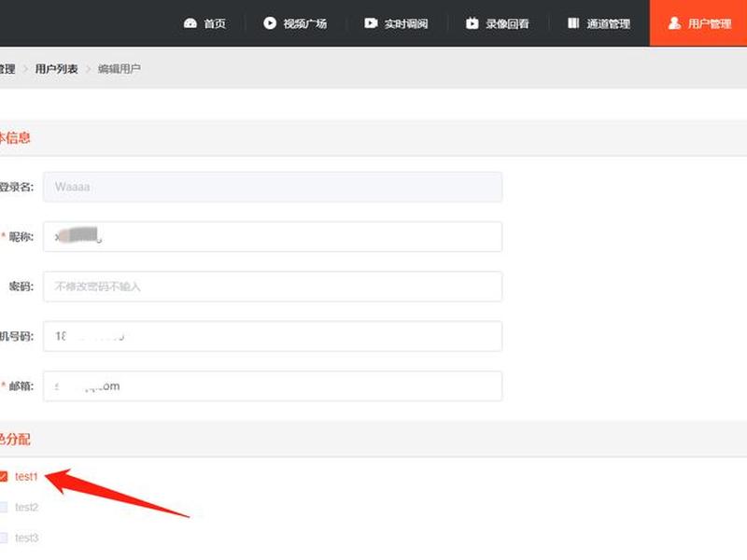
Task: Click the 登录名 field showing Waaaa
Action: coord(273,187)
